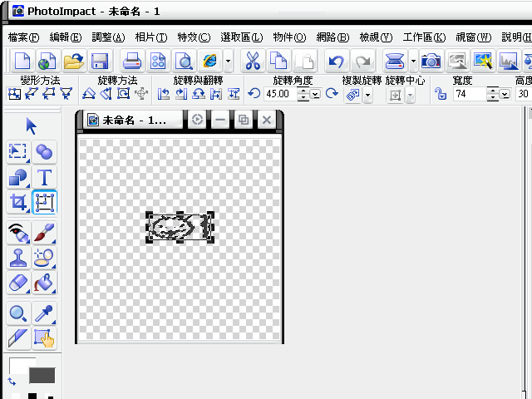This screenshot has height=399, width=532.
Task: Preview in browser with Internet Explorer icon
Action: click(210, 62)
